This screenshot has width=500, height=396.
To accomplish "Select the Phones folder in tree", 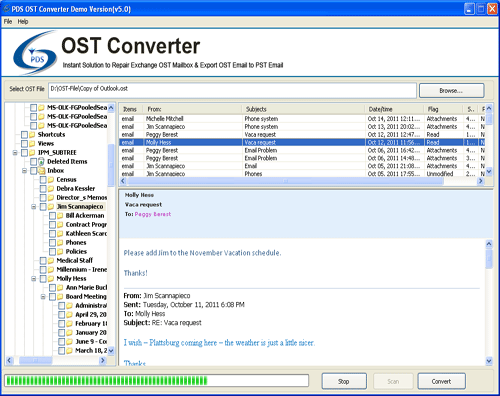I will 76,243.
